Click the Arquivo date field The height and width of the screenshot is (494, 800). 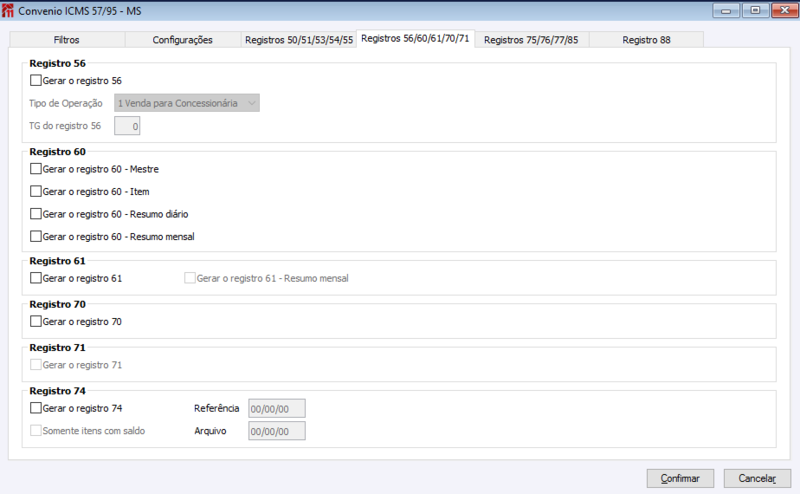277,431
